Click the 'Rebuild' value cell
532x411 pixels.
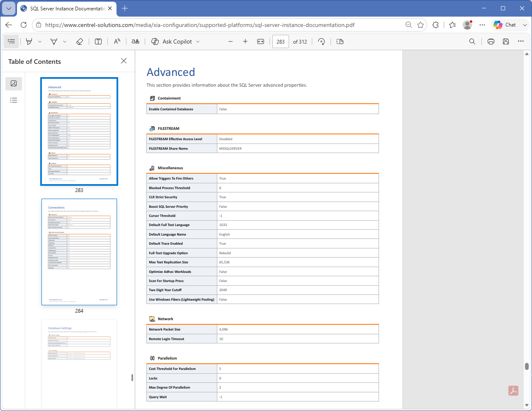pos(298,253)
